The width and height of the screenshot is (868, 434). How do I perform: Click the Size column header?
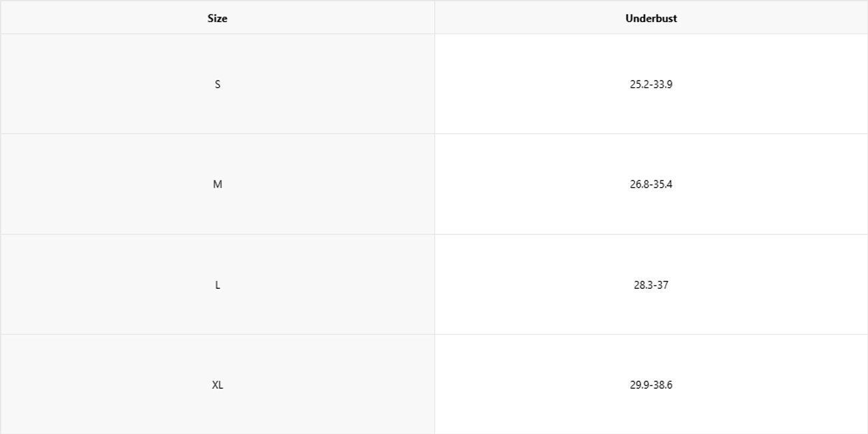click(217, 19)
